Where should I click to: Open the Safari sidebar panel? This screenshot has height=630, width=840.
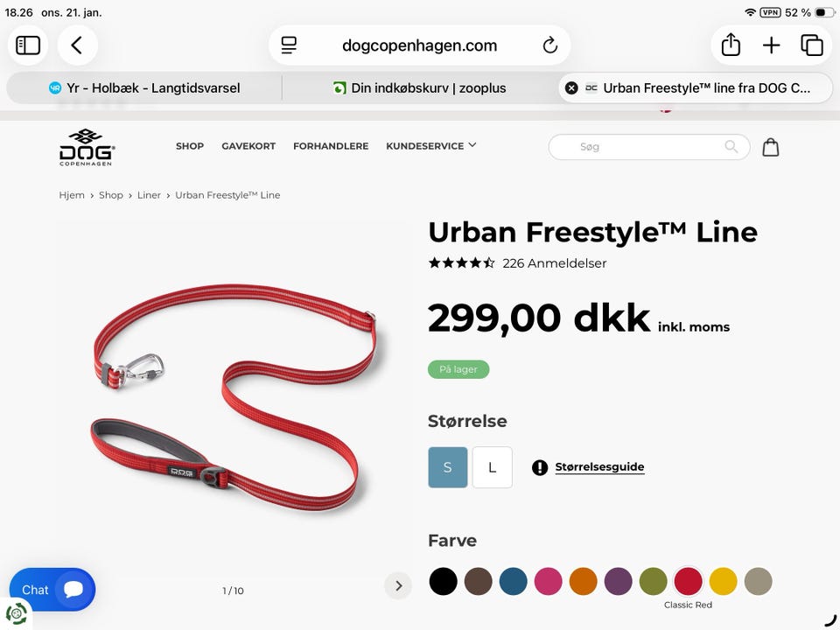[x=28, y=45]
